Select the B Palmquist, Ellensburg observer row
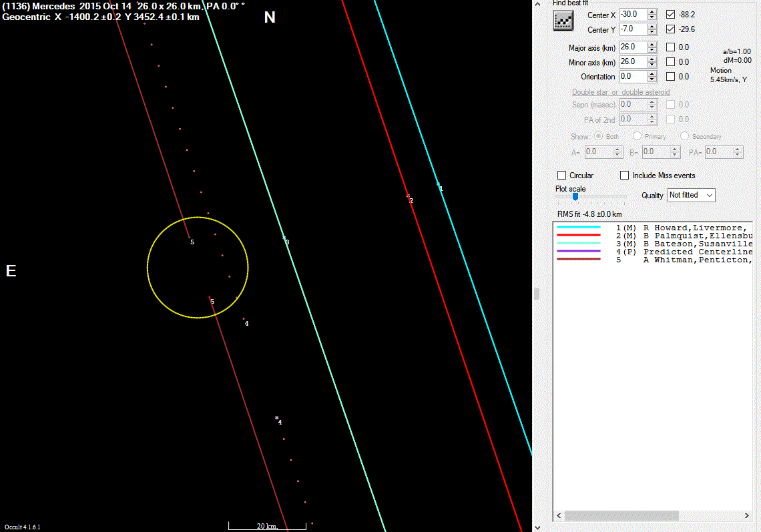 [x=653, y=236]
